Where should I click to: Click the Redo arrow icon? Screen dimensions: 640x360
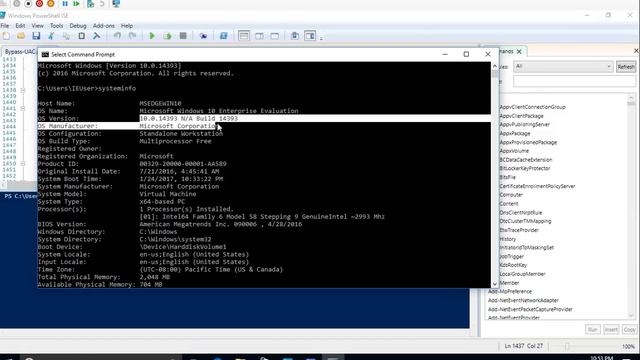132,36
